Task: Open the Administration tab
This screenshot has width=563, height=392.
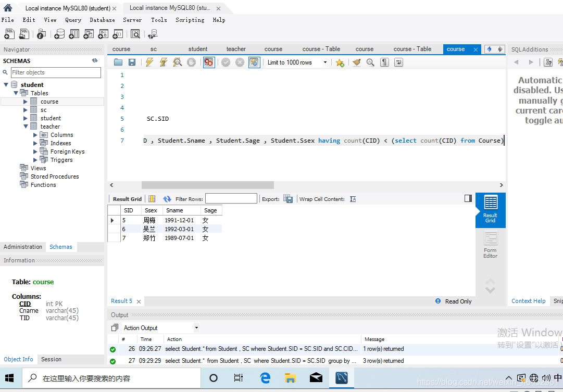Action: pos(23,247)
